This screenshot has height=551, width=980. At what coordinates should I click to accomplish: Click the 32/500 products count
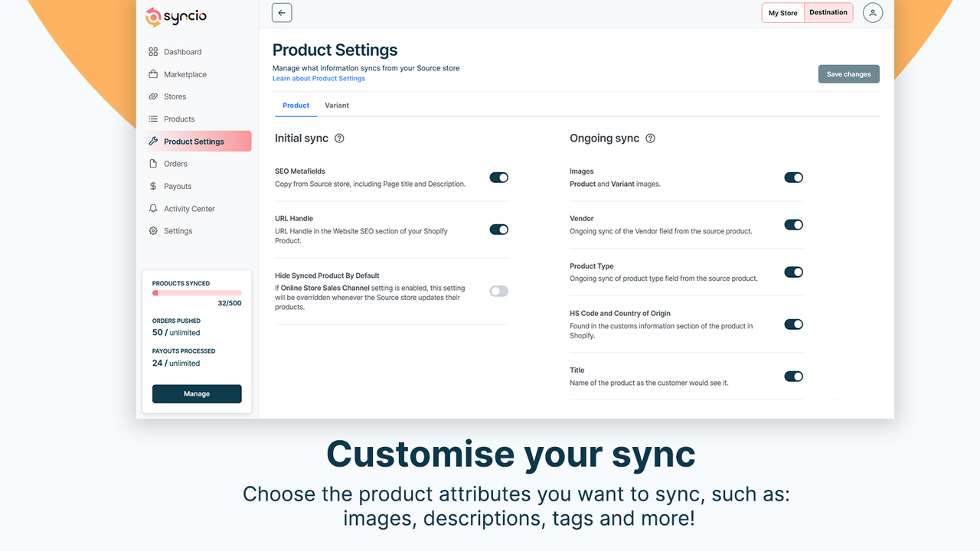point(230,303)
